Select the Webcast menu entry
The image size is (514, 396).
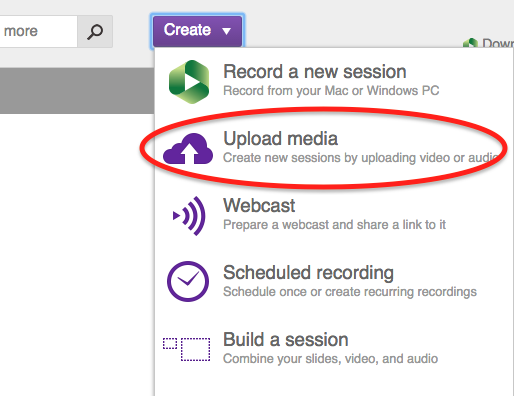334,215
